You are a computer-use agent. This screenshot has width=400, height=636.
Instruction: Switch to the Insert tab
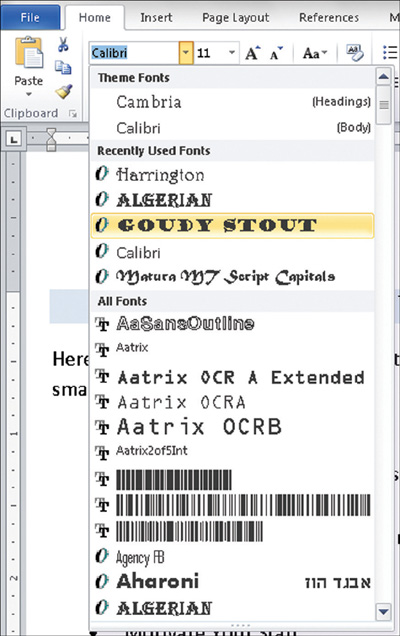(156, 17)
